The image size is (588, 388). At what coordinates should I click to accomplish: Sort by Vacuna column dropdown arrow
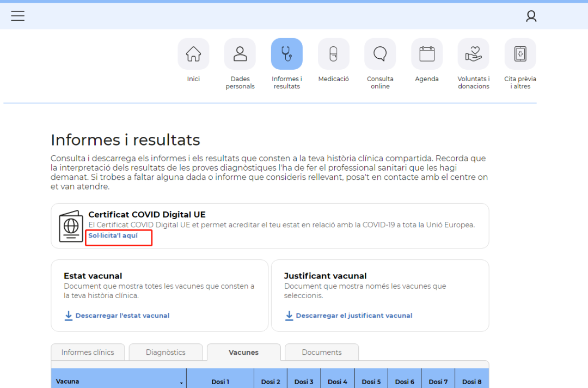(181, 383)
